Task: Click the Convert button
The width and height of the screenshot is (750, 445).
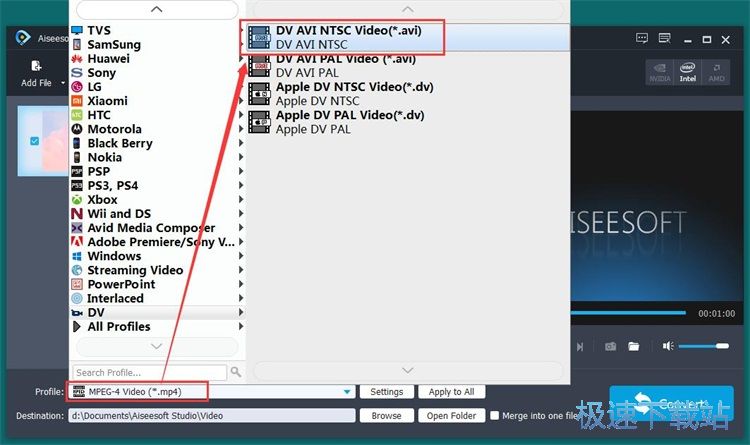Action: pos(672,404)
